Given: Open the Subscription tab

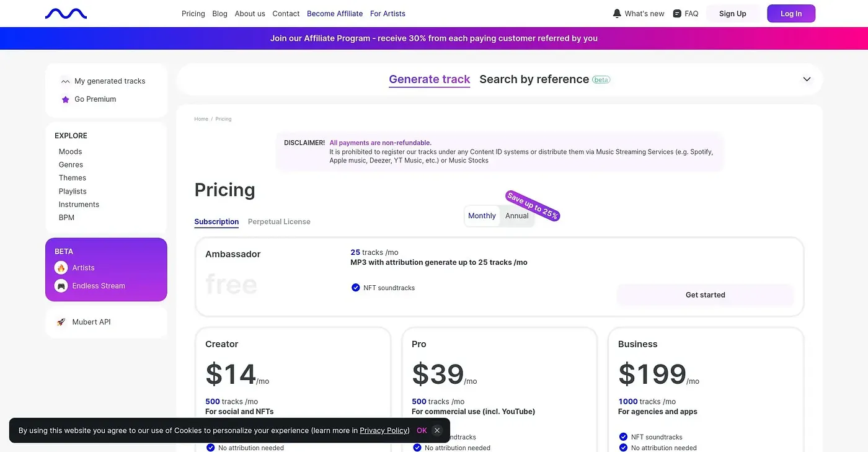Looking at the screenshot, I should [216, 221].
